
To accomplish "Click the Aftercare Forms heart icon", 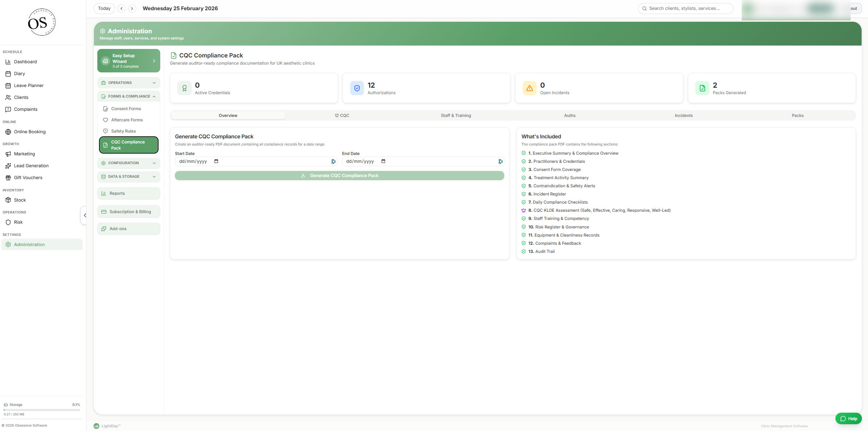I will (x=105, y=120).
